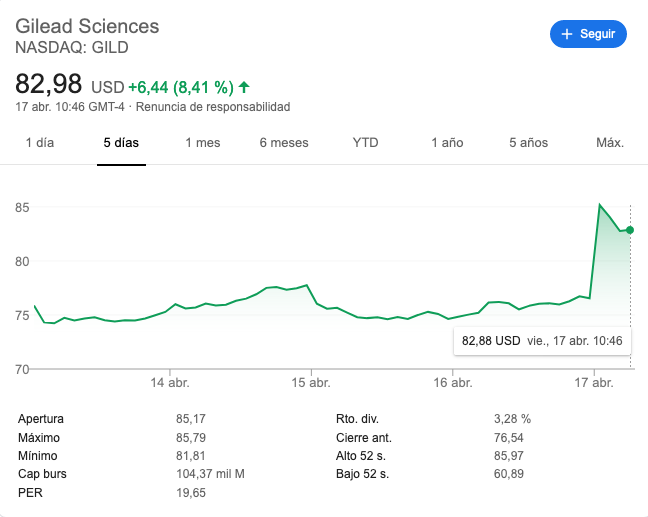Select the 5 años tab

click(529, 143)
